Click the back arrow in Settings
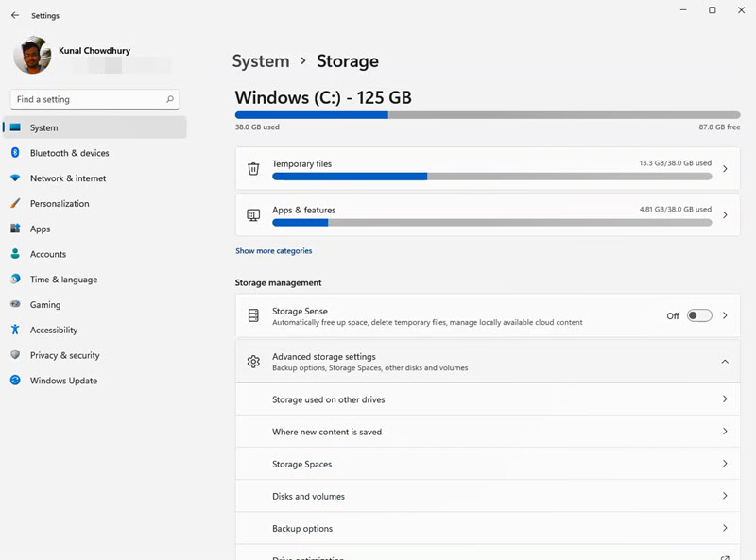Viewport: 756px width, 560px height. tap(15, 15)
